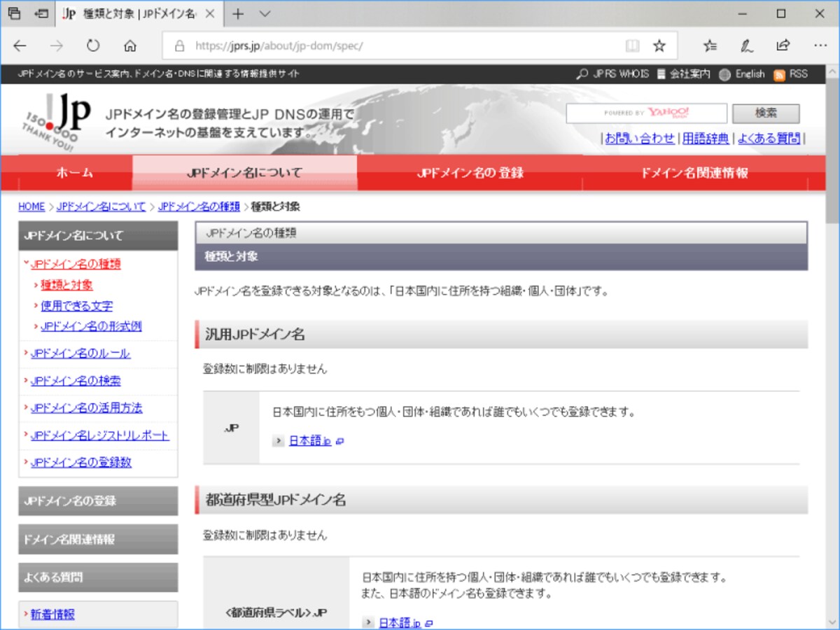Expand JPドメイン名の登録数 sidebar item
840x630 pixels.
(80, 463)
